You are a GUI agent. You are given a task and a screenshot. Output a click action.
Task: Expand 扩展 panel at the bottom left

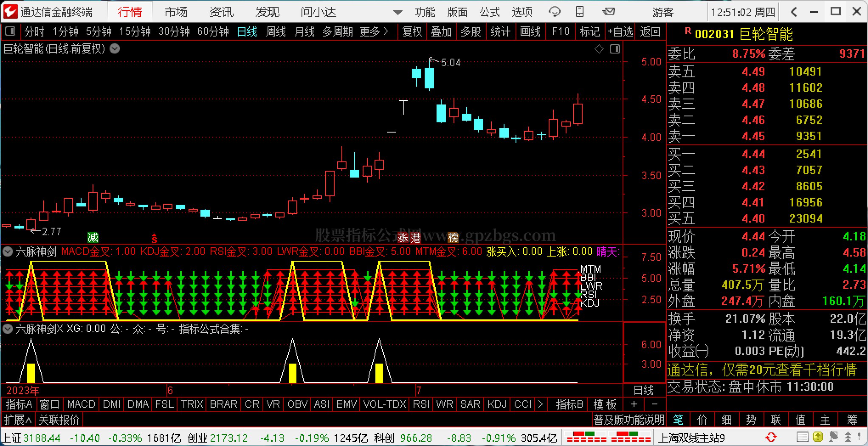17,420
